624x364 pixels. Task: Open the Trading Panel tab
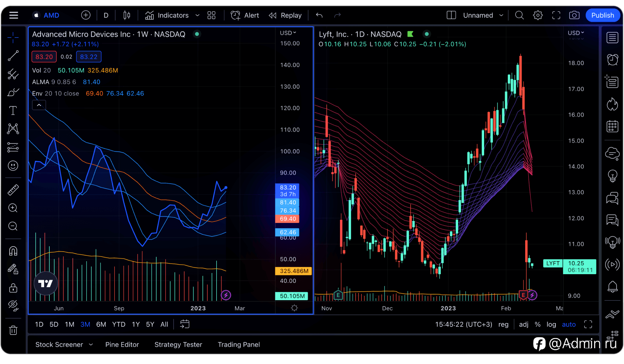(x=239, y=345)
